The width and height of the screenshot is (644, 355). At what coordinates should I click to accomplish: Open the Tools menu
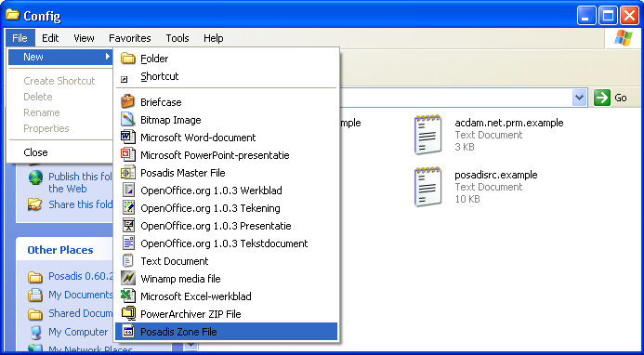177,38
